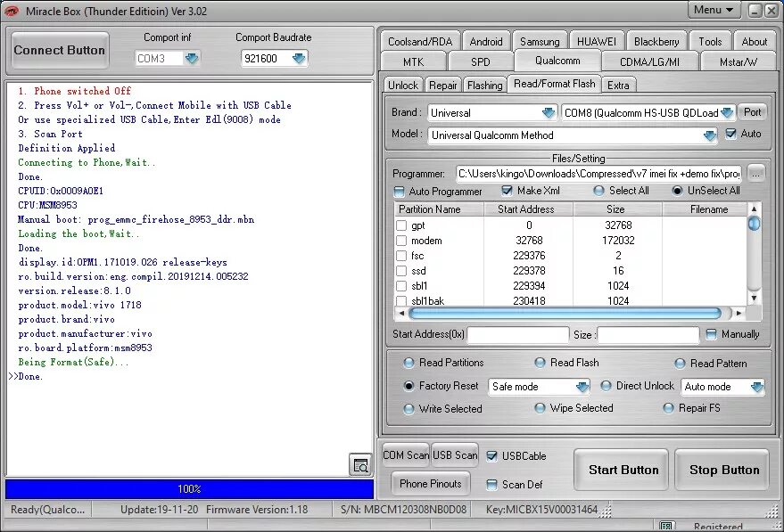
Task: Toggle Auto Programmer checkbox
Action: tap(399, 192)
